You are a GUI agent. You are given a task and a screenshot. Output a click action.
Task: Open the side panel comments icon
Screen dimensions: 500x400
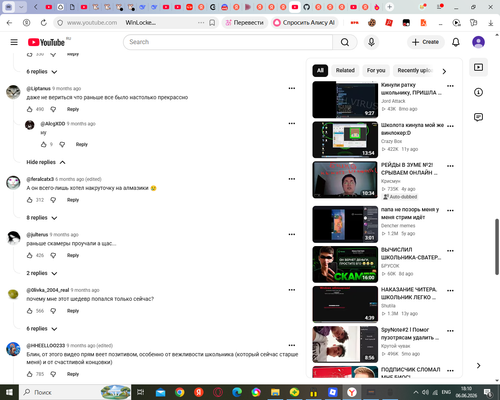[x=478, y=117]
